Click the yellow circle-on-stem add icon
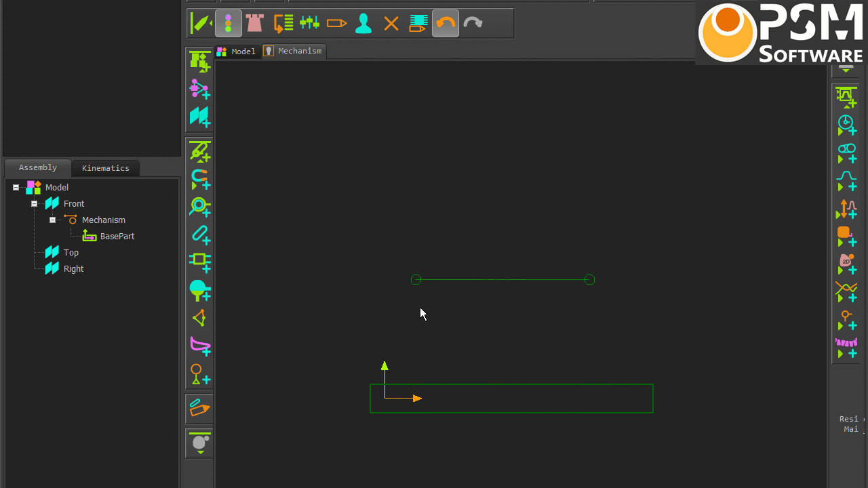This screenshot has width=868, height=488. (x=199, y=374)
